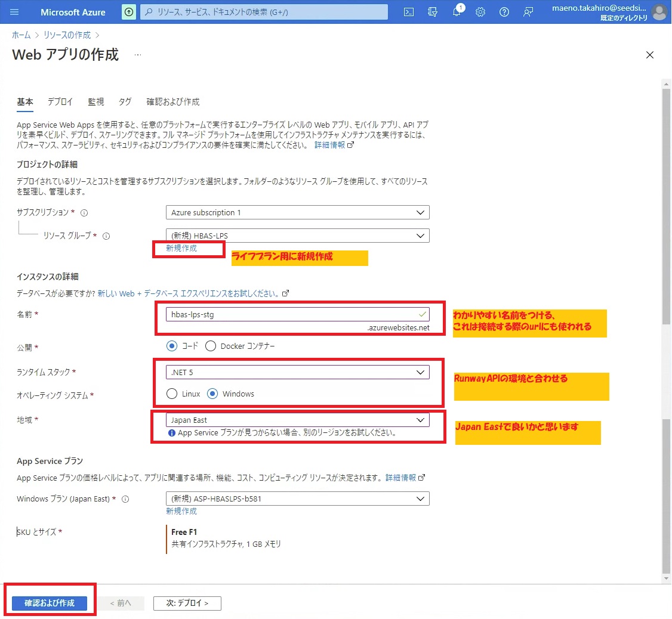Click 新規作成 link under resource group
Screen dimensions: 672x619
[x=181, y=248]
